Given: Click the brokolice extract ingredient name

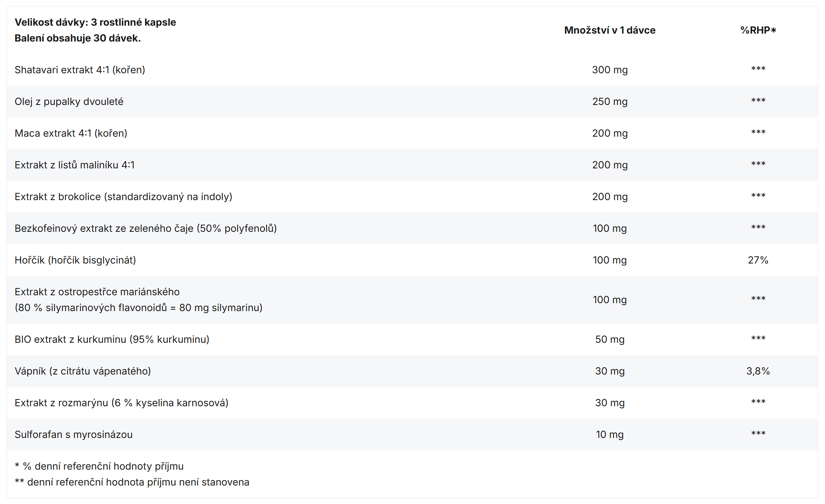Looking at the screenshot, I should (123, 197).
